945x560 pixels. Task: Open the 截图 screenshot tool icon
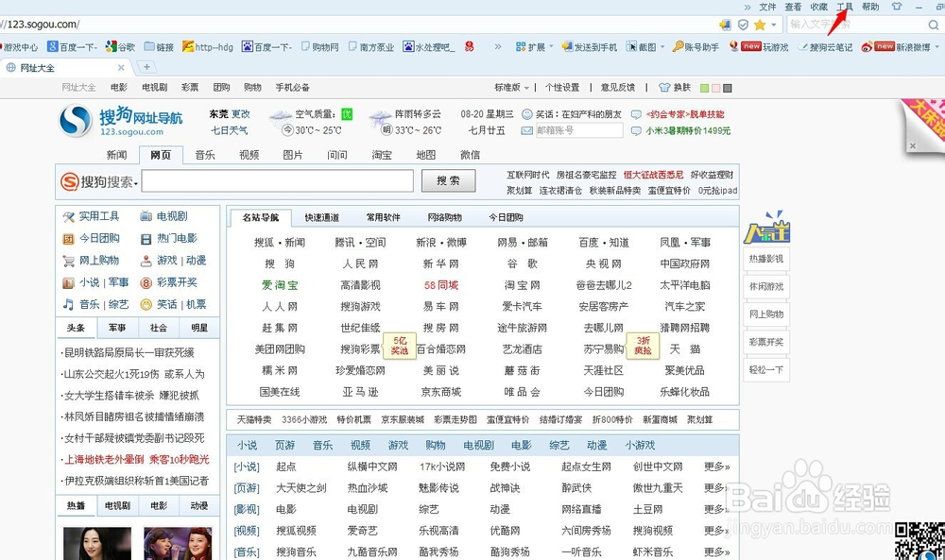pyautogui.click(x=629, y=44)
